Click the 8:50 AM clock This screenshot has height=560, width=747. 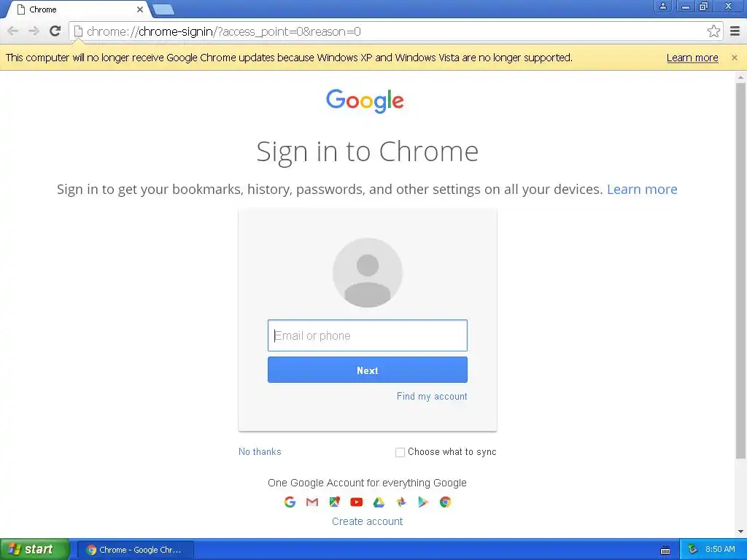click(720, 550)
